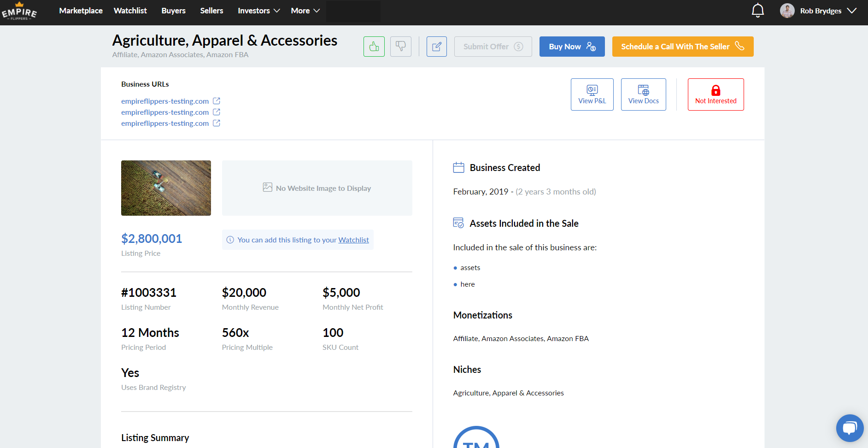Click external link icon of second URL
Viewport: 868px width, 448px height.
[217, 112]
